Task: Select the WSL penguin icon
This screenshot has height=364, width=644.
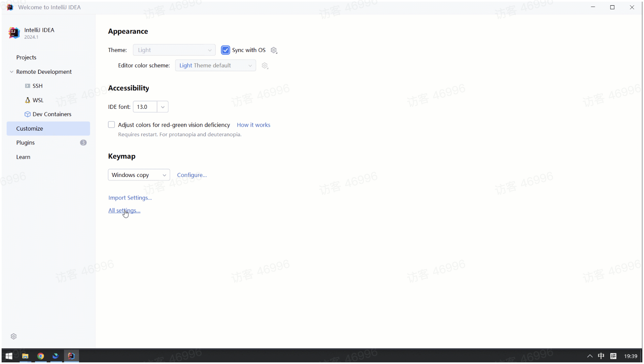Action: pos(27,100)
